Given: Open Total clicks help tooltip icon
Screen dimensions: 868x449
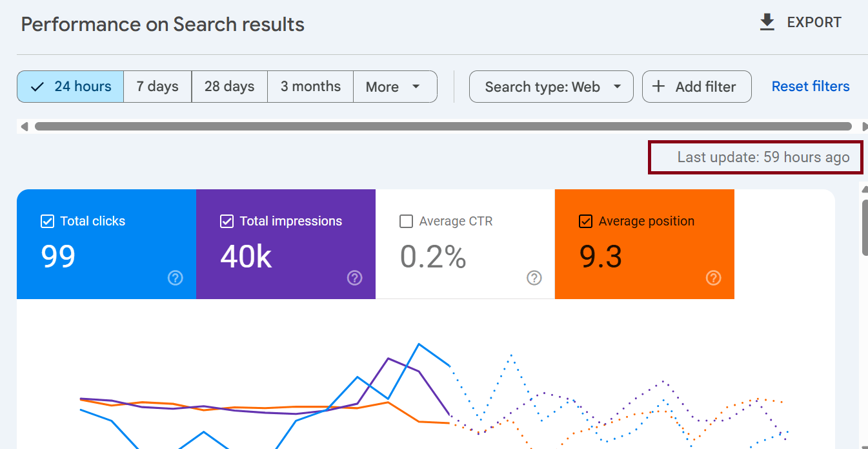Looking at the screenshot, I should [175, 278].
